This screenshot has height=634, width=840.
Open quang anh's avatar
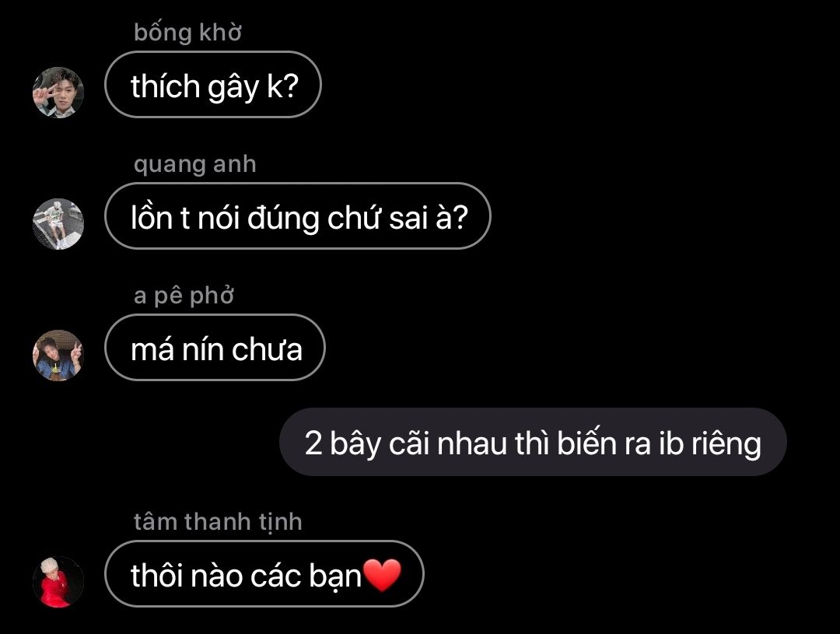(58, 224)
